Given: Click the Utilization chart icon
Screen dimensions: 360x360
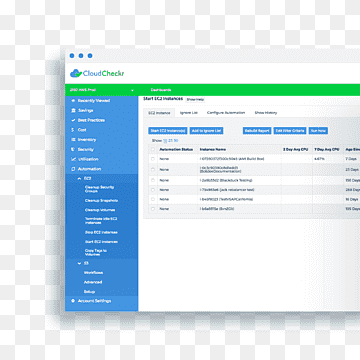Looking at the screenshot, I should [73, 159].
